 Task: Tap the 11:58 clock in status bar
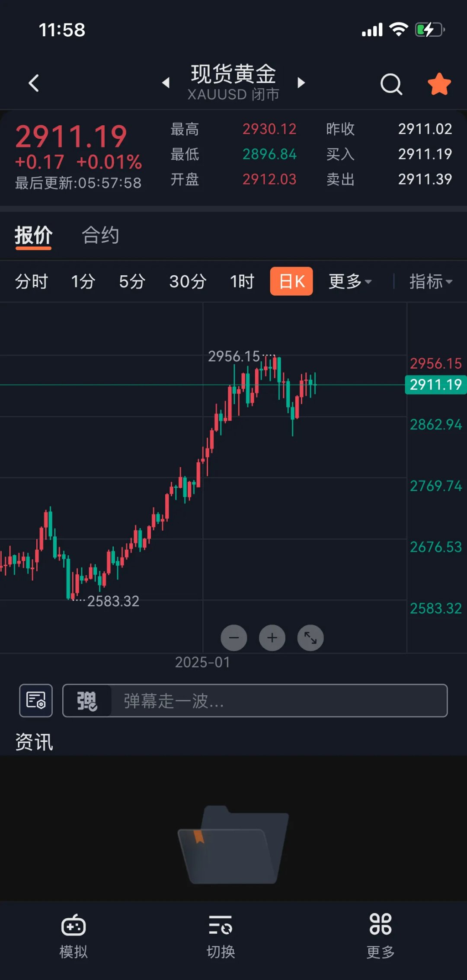click(x=62, y=30)
